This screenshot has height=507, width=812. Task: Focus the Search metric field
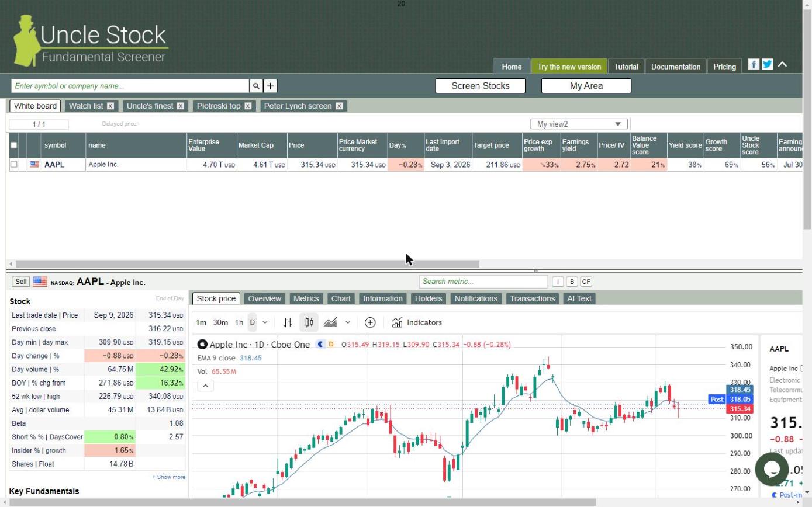[x=483, y=282]
